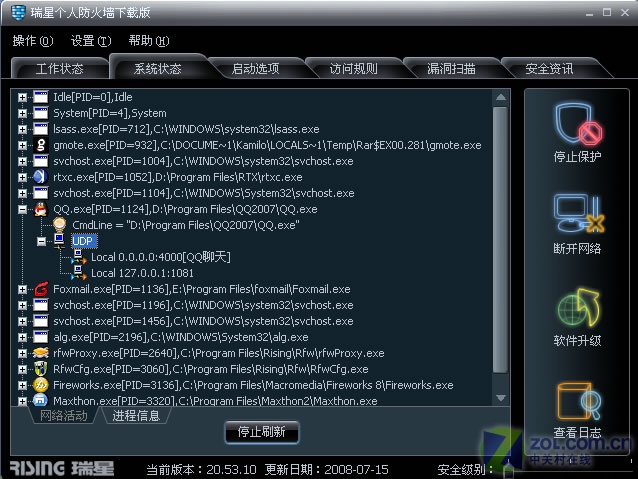Switch to the 漏洞扫描 tab
Image resolution: width=638 pixels, height=479 pixels.
pos(451,68)
